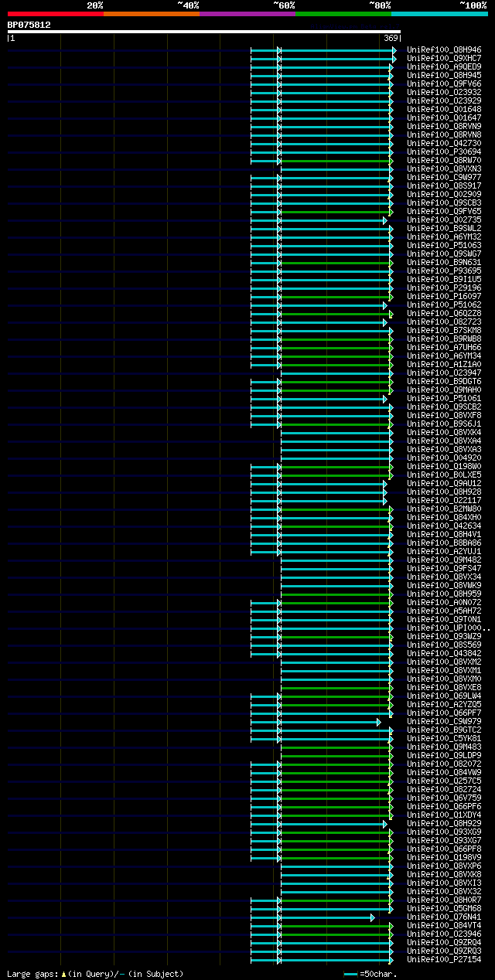Open hit UniRef100_A9QED9
The width and height of the screenshot is (495, 980).
[445, 66]
